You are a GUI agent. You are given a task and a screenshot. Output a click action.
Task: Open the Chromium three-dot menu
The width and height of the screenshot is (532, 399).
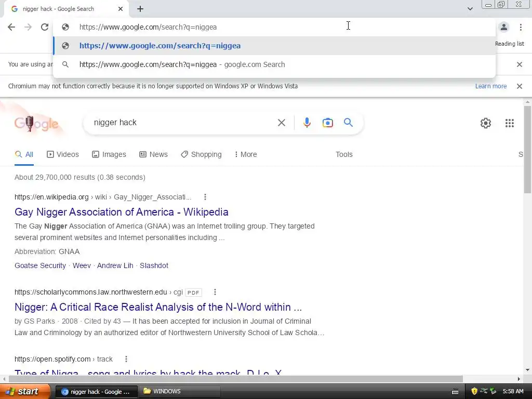click(521, 27)
